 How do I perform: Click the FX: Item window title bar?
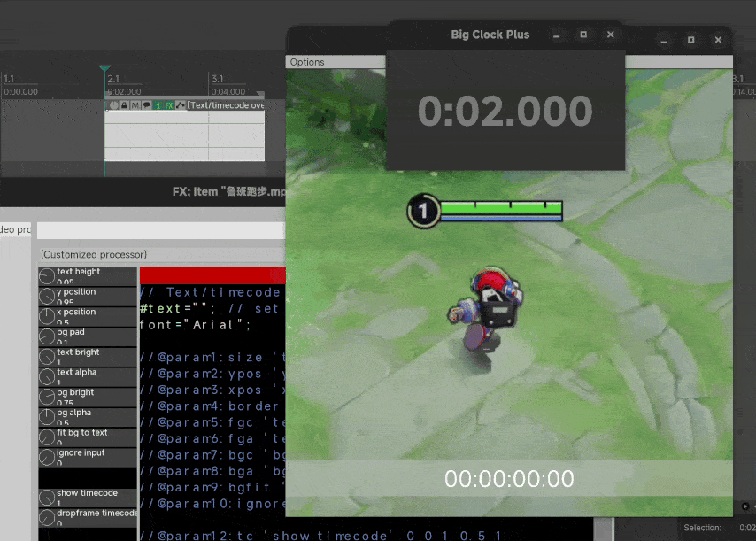coord(143,192)
